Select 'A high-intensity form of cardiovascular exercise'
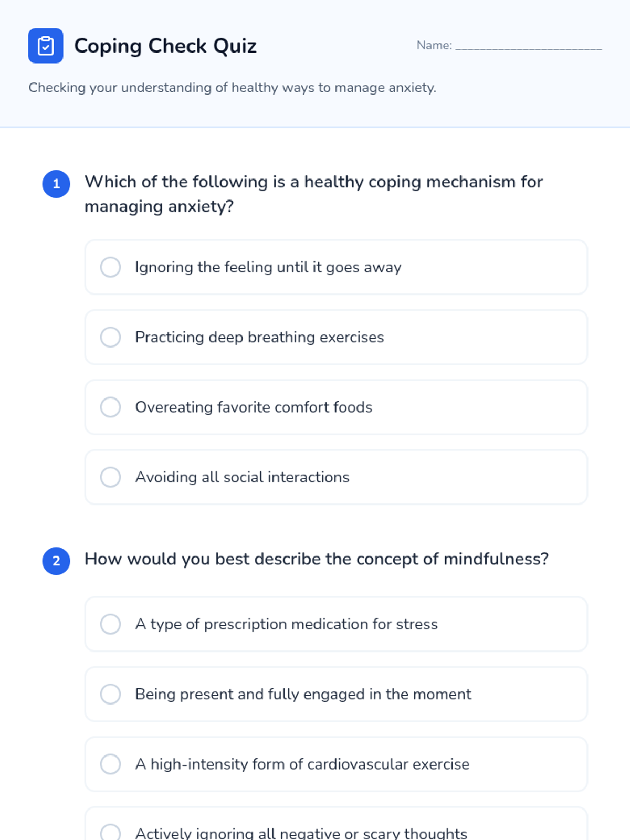 coord(110,764)
